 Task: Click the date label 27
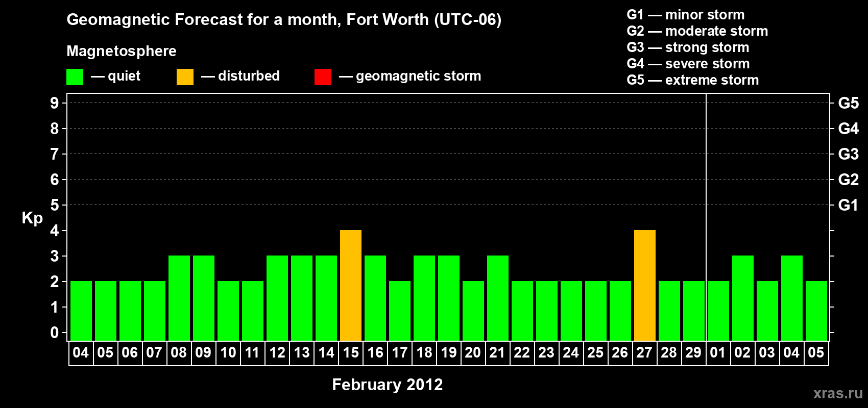(x=644, y=352)
